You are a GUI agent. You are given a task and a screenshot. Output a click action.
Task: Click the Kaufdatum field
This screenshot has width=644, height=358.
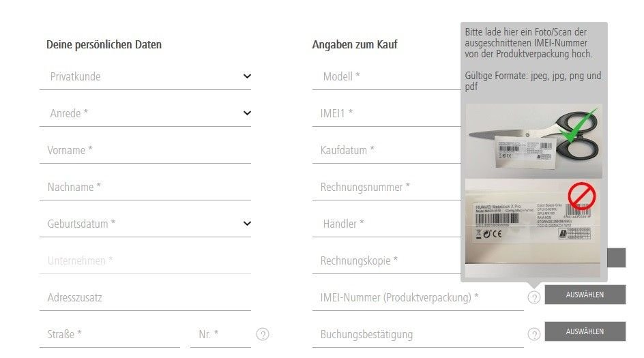tap(387, 150)
